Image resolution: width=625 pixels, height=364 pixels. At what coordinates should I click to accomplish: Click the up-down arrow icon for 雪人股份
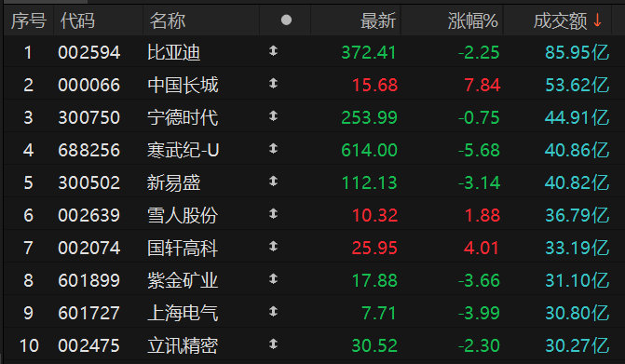[273, 214]
